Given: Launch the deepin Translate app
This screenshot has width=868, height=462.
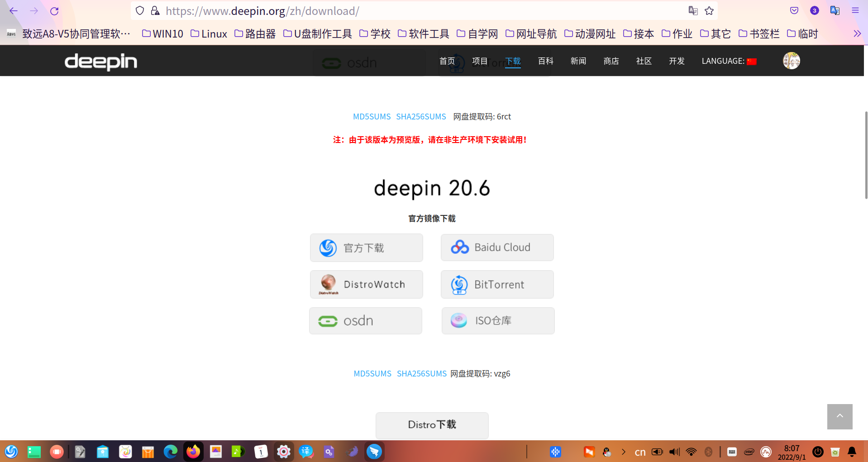Looking at the screenshot, I should point(306,452).
